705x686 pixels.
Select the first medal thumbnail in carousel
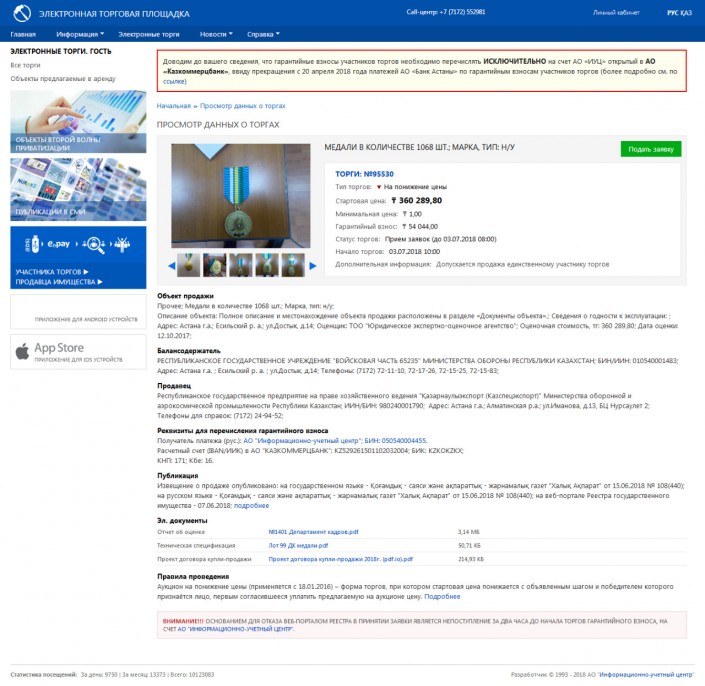(189, 264)
